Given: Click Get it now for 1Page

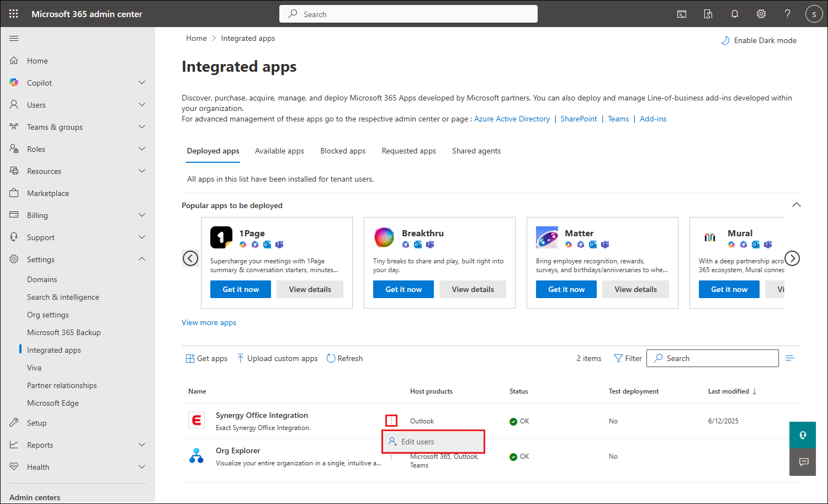Looking at the screenshot, I should pos(241,289).
